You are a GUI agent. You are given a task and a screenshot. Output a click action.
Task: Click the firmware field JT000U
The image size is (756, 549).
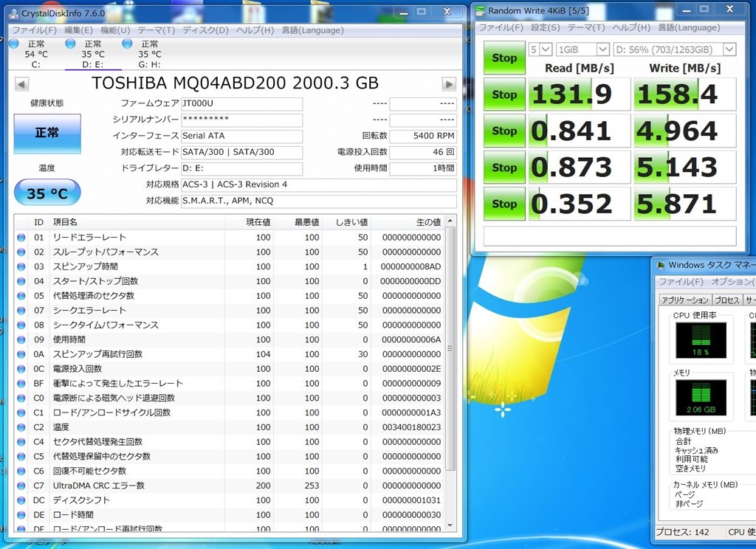point(241,103)
